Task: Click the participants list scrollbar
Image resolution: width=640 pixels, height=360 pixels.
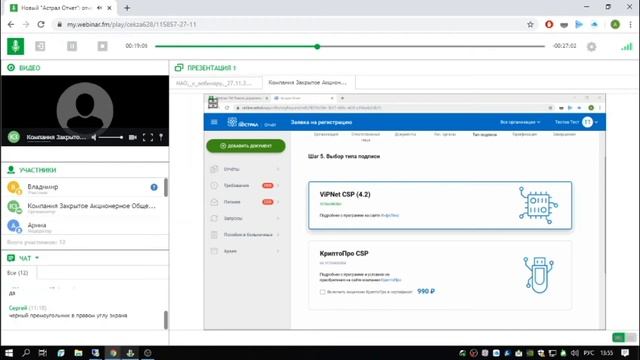Action: 166,187
